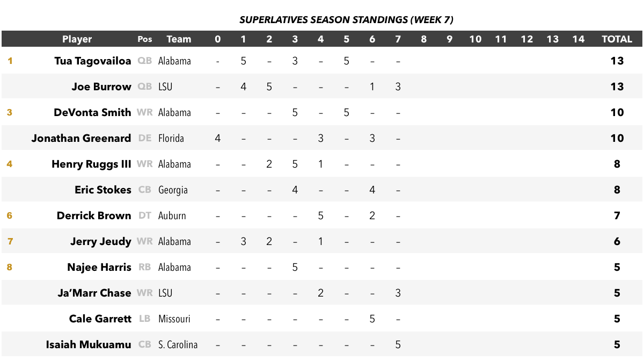Select the Joe Burrow player name
644x360 pixels.
[x=101, y=87]
